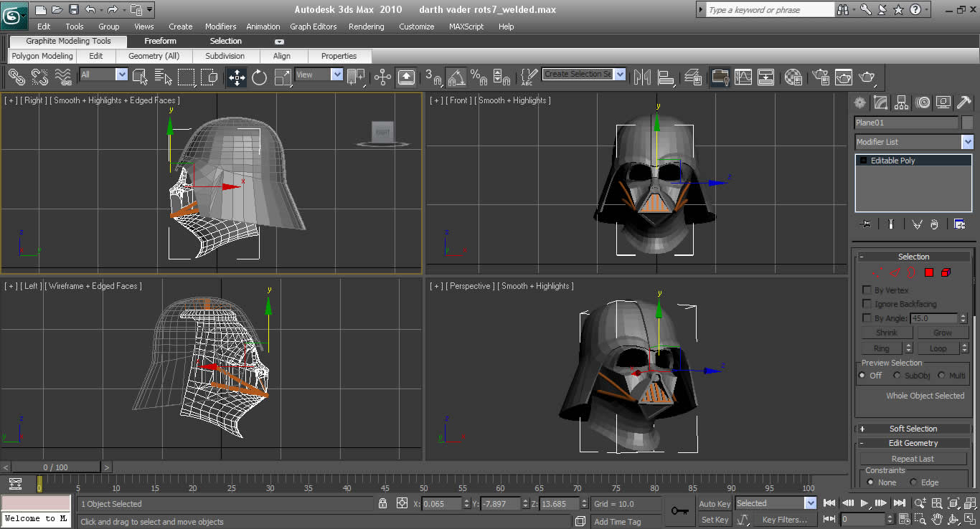
Task: Open Select by Name list icon
Action: click(164, 77)
